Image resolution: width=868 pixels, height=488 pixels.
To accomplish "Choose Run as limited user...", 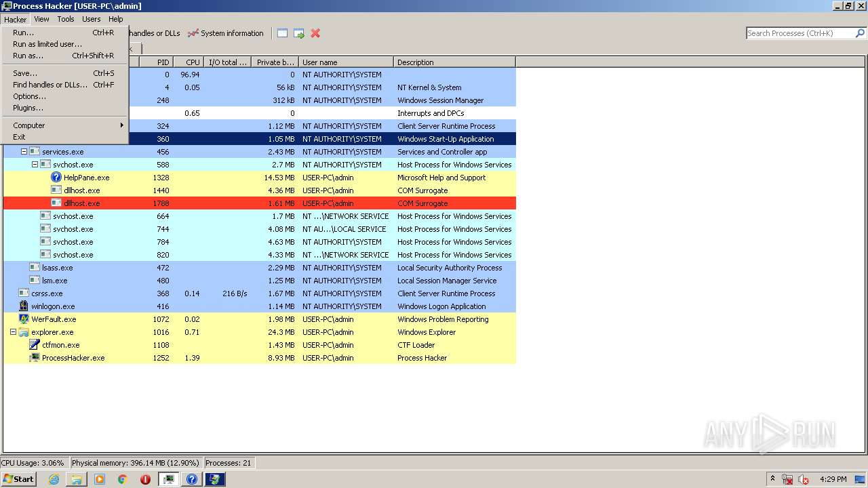I will click(64, 44).
